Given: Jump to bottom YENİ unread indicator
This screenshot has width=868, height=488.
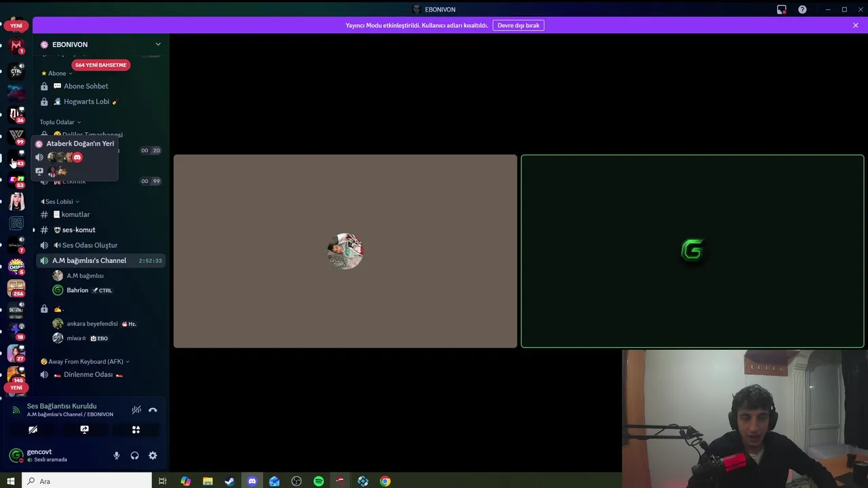Looking at the screenshot, I should pos(16,388).
